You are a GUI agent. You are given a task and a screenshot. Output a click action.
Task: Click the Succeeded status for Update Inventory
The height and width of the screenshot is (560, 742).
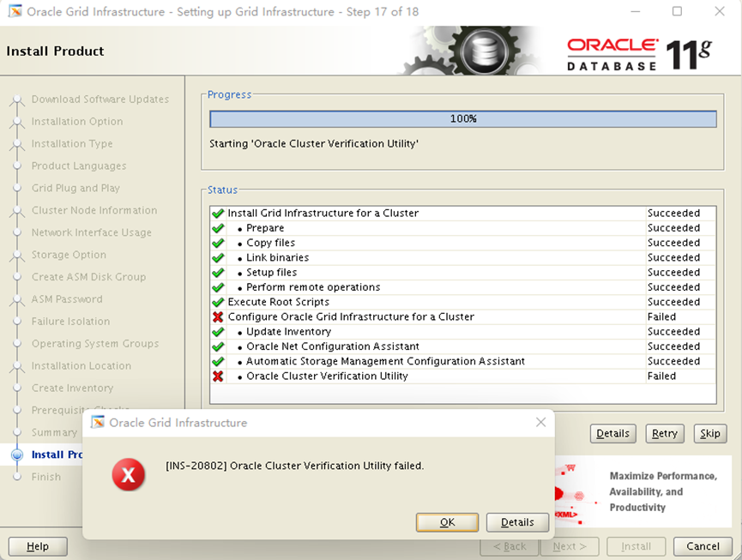tap(674, 332)
